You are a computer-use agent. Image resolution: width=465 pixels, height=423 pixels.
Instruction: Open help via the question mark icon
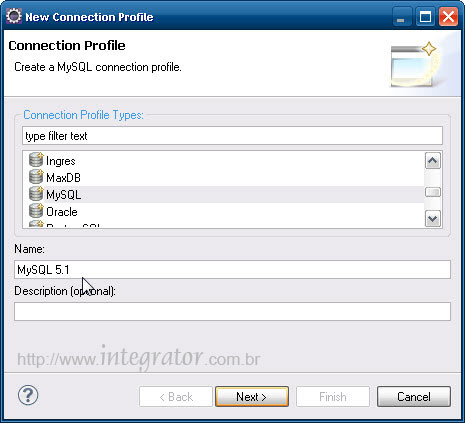click(x=28, y=395)
